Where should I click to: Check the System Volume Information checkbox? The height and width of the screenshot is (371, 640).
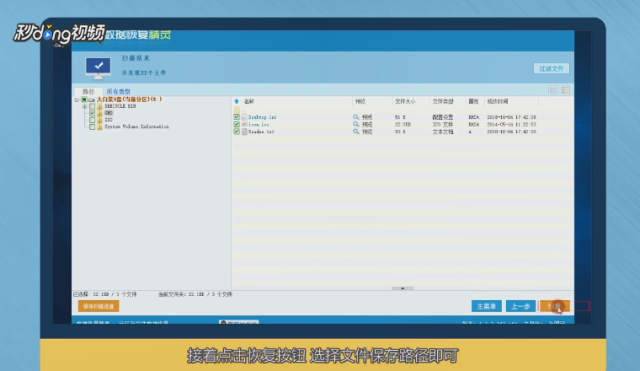click(92, 127)
